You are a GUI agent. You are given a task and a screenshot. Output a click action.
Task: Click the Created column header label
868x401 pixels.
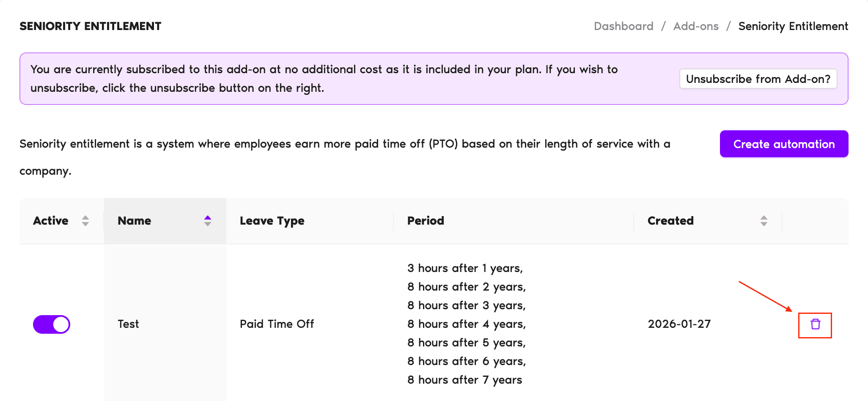tap(670, 221)
